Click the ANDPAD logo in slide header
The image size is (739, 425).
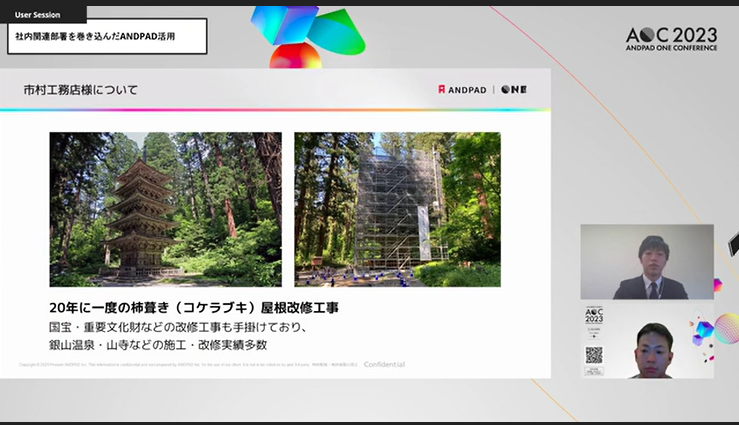[x=462, y=90]
